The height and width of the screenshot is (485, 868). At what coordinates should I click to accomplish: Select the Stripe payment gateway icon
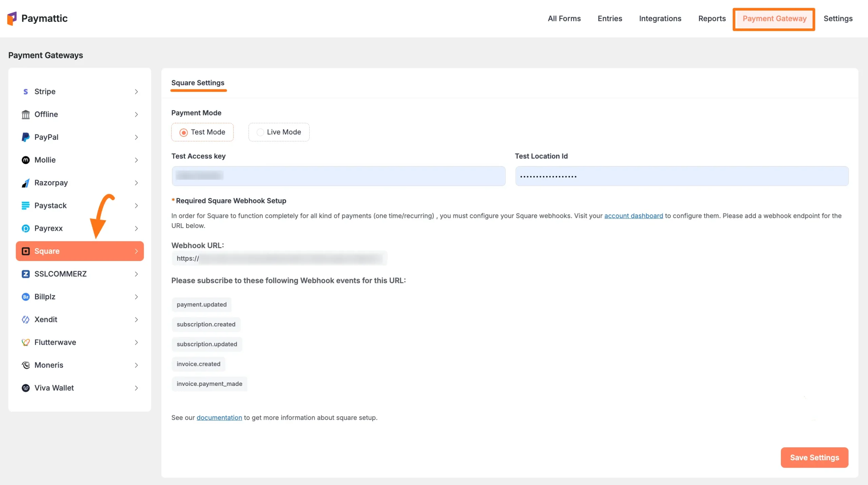(x=26, y=91)
